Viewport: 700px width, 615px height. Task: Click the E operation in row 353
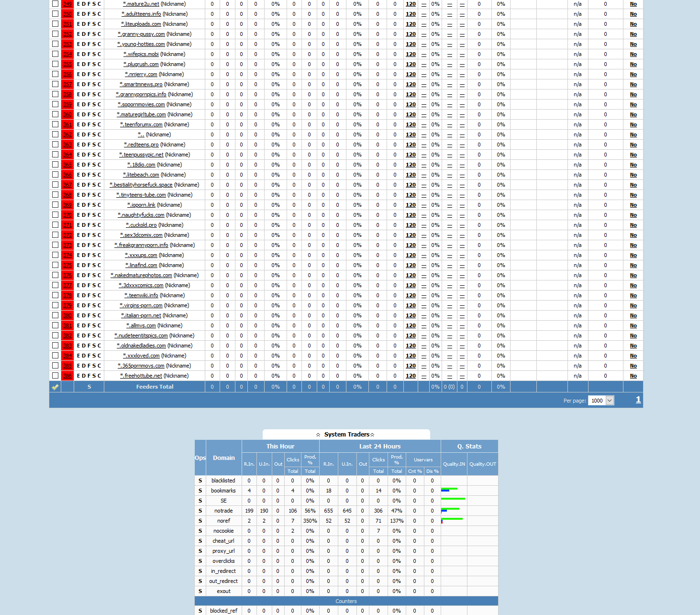point(78,45)
